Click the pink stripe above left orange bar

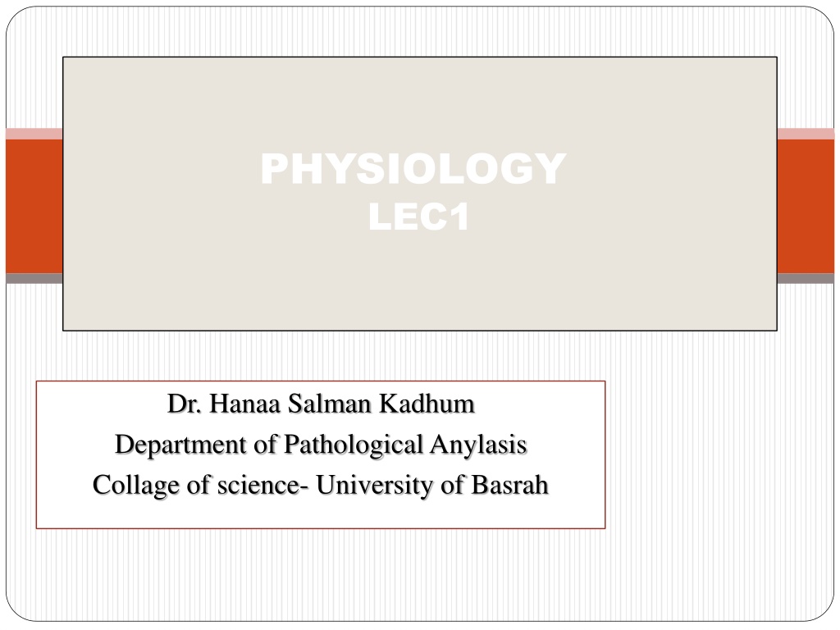pos(34,134)
